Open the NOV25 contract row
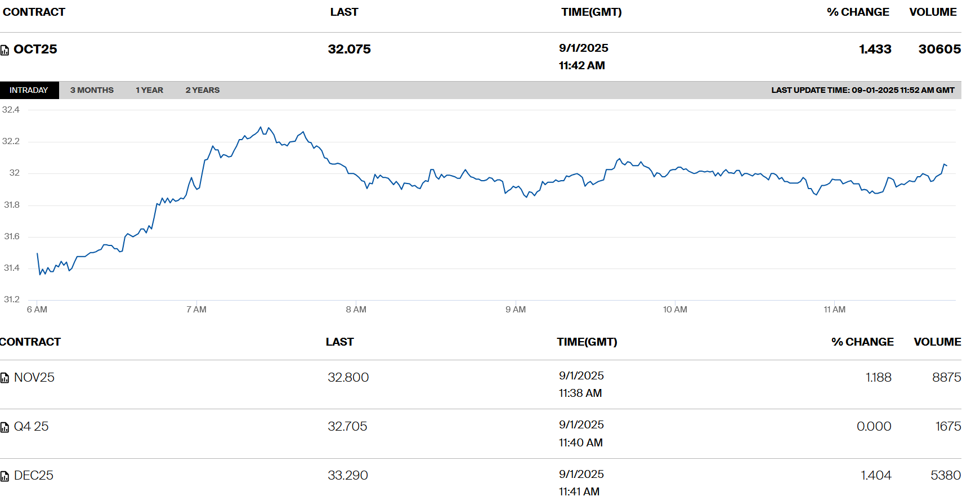The image size is (980, 501). pos(34,378)
